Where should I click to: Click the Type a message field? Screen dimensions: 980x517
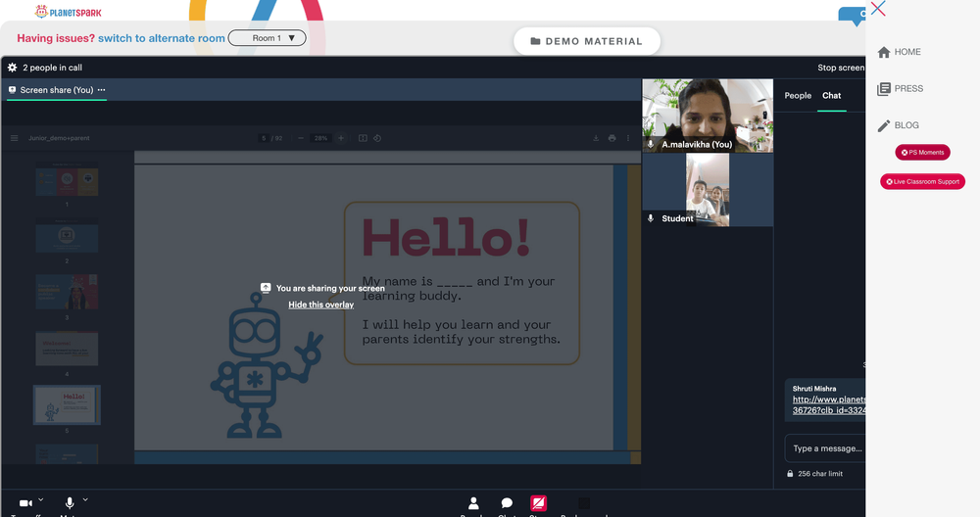(x=825, y=448)
